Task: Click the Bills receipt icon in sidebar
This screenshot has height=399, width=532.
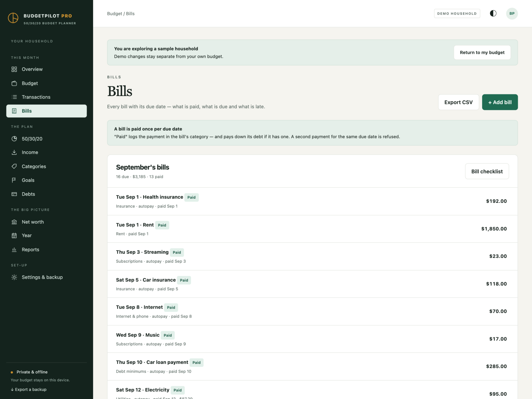Action: tap(14, 111)
